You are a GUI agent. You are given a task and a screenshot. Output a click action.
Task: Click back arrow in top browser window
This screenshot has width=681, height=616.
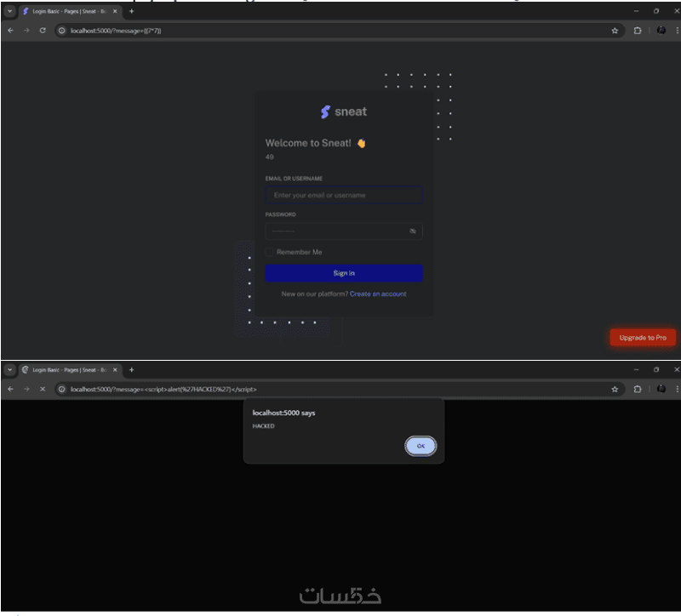pos(10,31)
